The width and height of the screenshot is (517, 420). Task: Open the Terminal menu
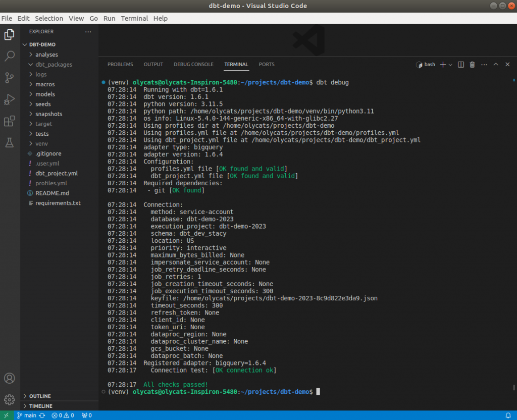(x=134, y=19)
